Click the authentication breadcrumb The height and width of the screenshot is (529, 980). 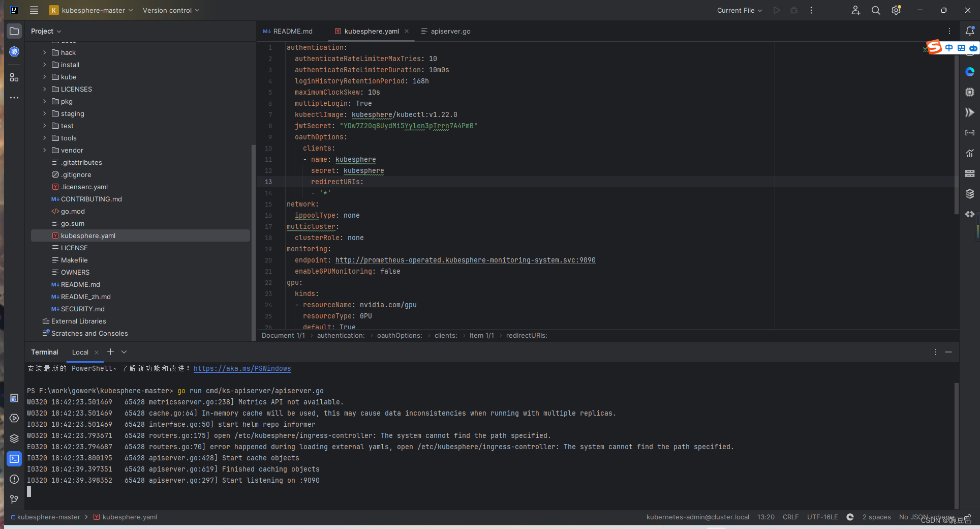click(341, 335)
